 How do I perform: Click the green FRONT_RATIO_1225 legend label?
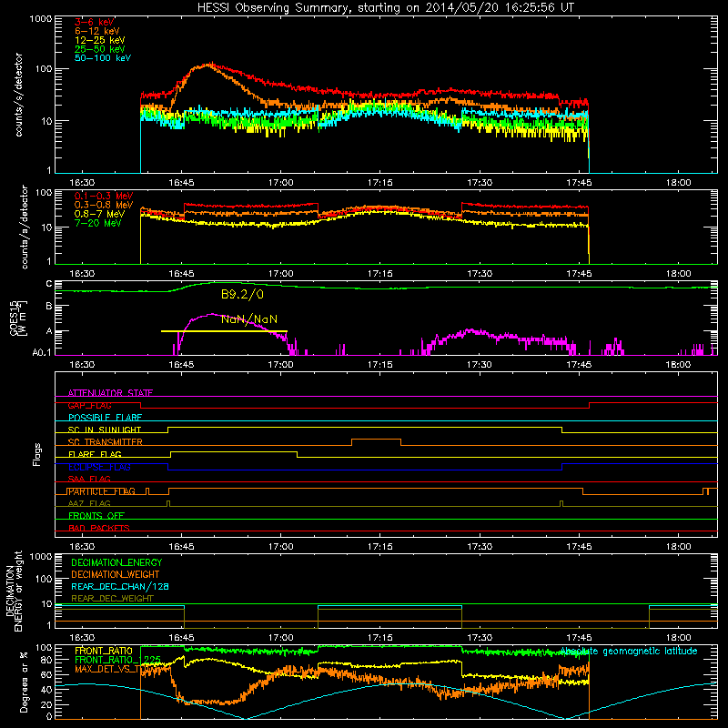coord(118,660)
